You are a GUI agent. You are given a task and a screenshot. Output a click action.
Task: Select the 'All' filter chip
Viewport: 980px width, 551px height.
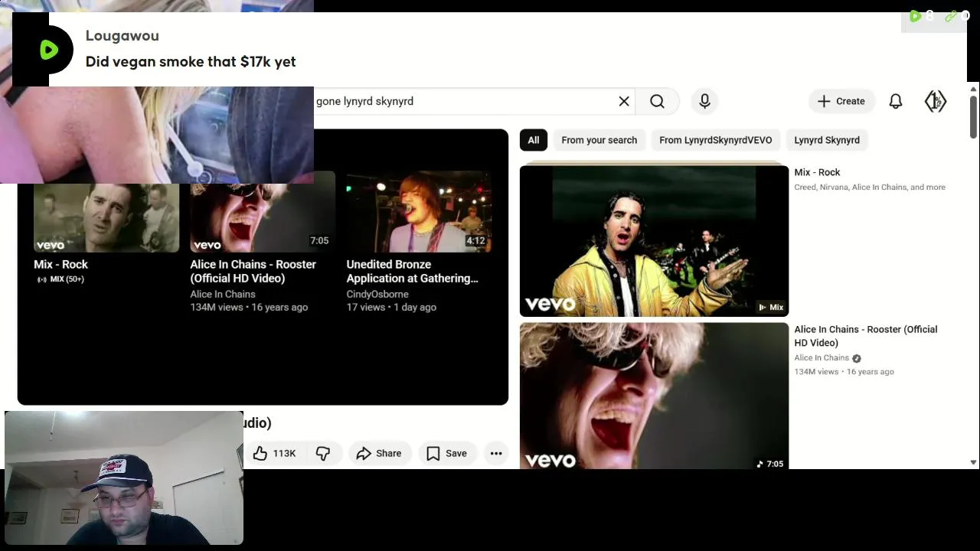[534, 140]
